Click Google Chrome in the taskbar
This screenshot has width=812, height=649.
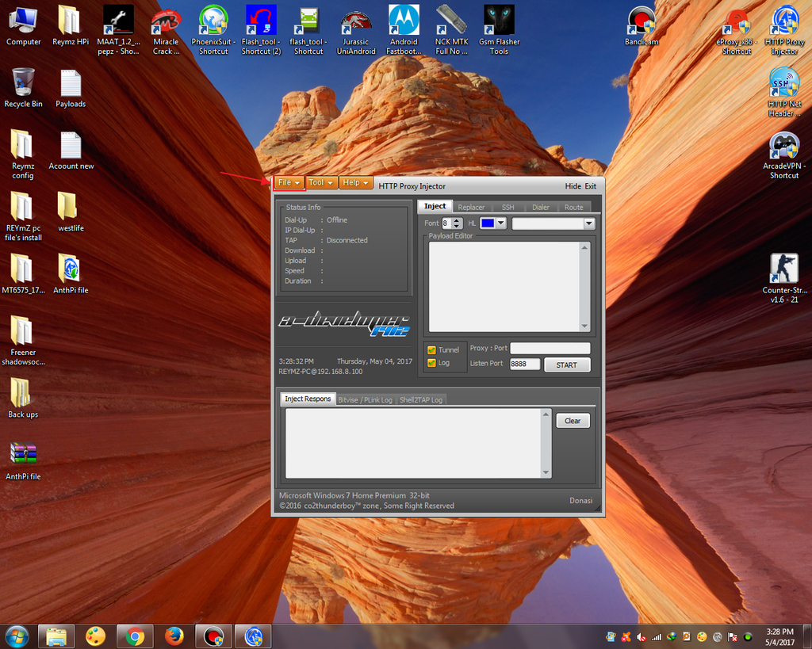135,636
